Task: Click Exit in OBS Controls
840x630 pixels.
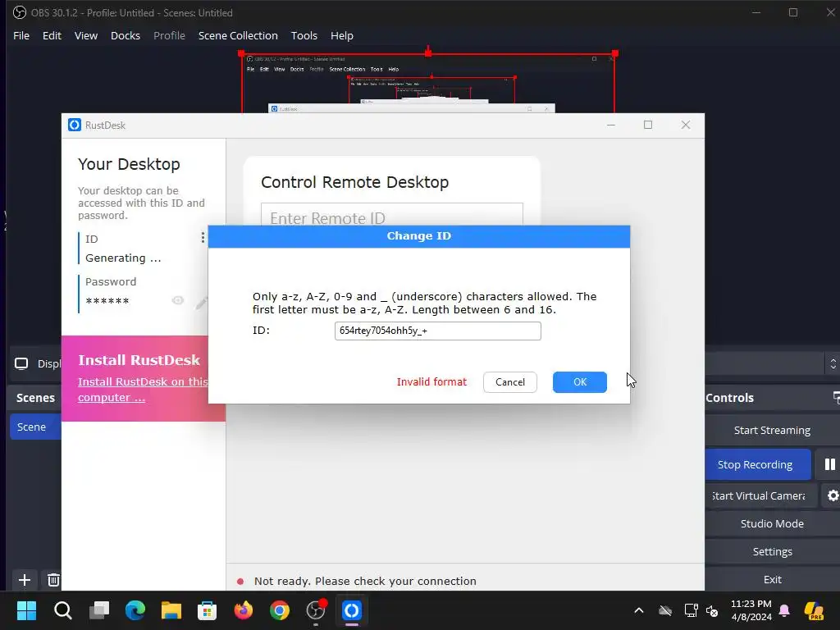Action: (x=772, y=579)
